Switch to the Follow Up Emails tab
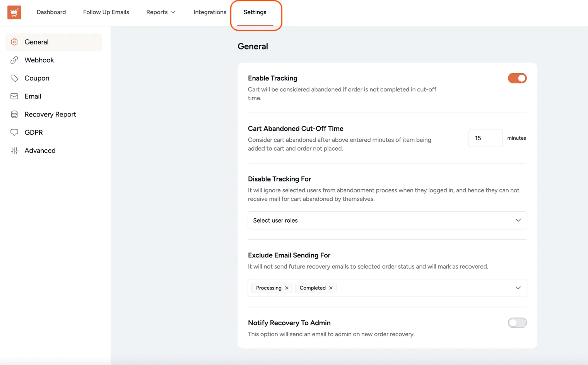Screen dimensions: 588x365 [x=106, y=12]
